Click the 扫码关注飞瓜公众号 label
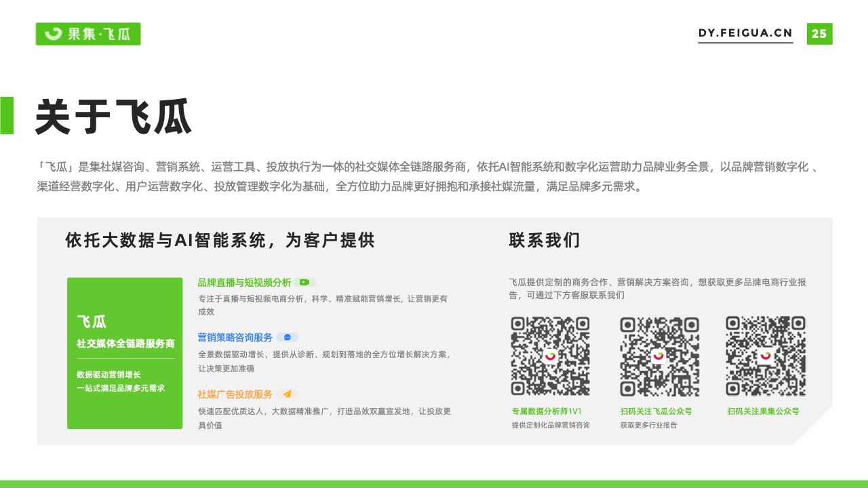 (x=656, y=411)
